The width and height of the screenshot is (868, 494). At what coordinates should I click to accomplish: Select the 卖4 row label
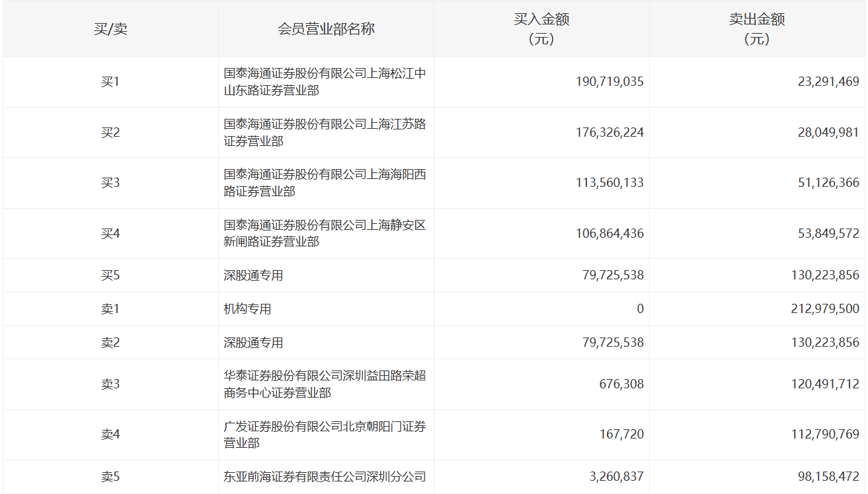pyautogui.click(x=110, y=435)
